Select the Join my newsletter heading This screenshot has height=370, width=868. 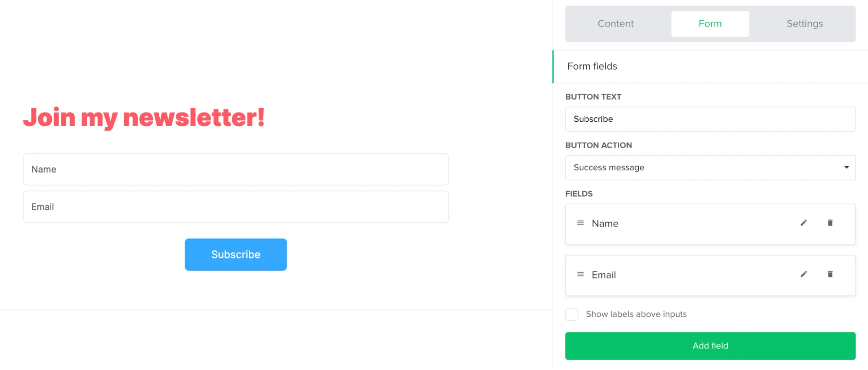144,118
